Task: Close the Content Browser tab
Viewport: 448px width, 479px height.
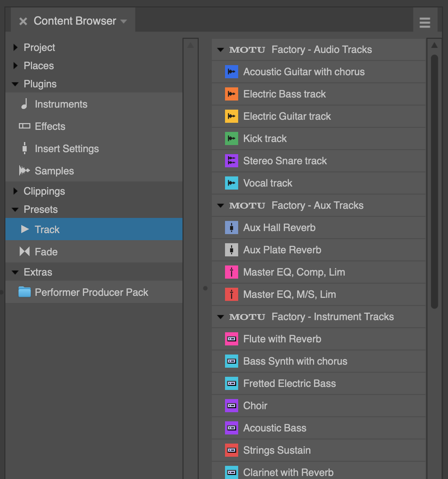Action: pos(23,21)
